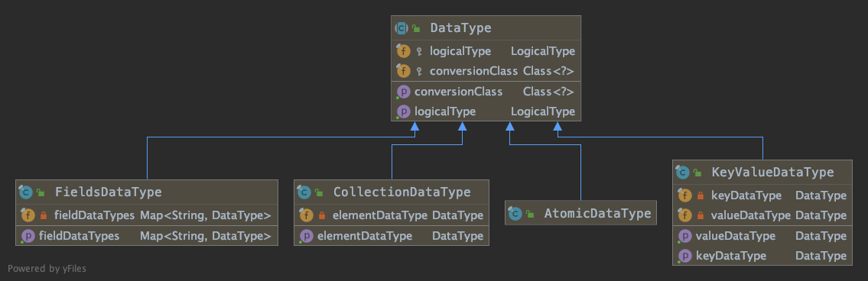The image size is (868, 281).
Task: Click the lock icon next to fieldDataTypes field
Action: tap(44, 216)
